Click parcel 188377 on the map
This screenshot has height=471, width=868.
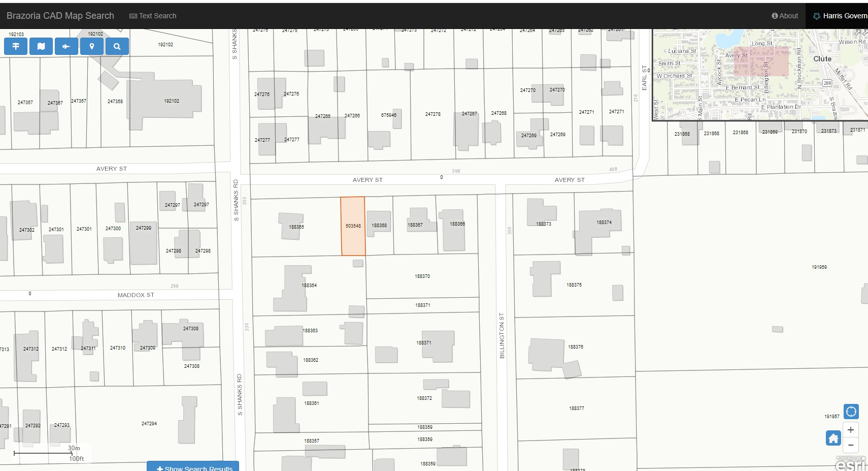tap(576, 408)
